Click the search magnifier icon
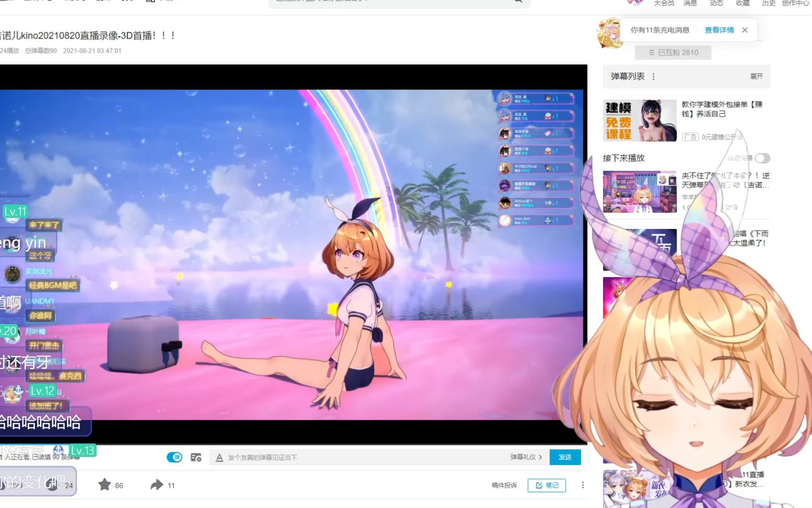Image resolution: width=812 pixels, height=508 pixels. (x=517, y=2)
